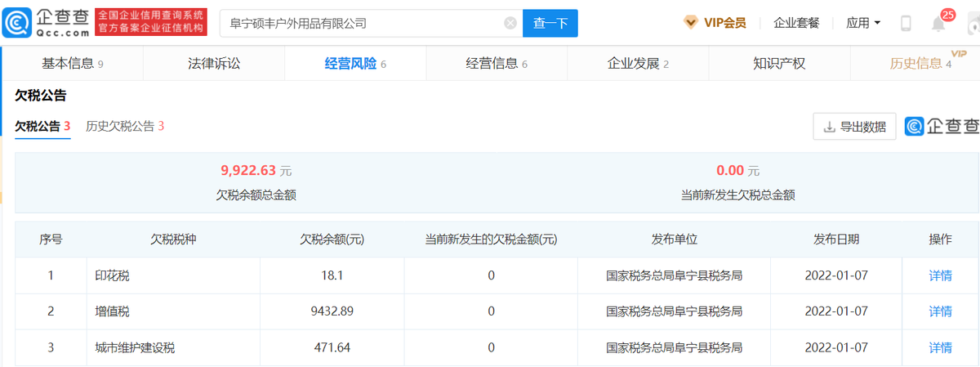Click the 全国企业信用查询系统 red badge
The image size is (980, 367).
click(x=151, y=22)
